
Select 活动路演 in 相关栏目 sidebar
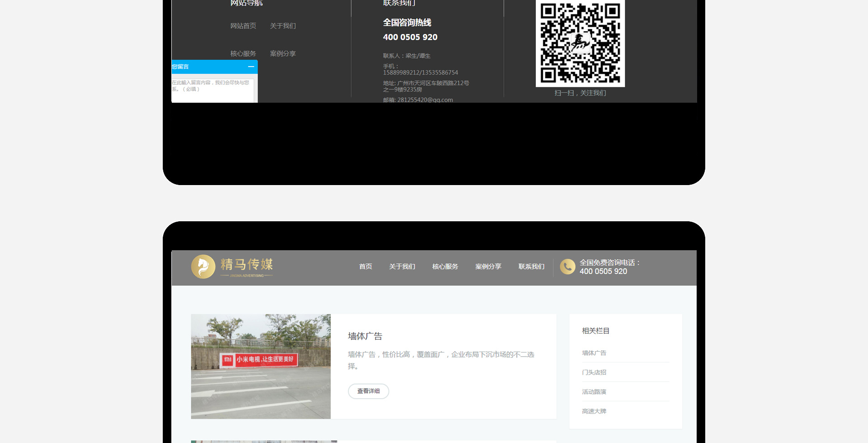point(594,392)
